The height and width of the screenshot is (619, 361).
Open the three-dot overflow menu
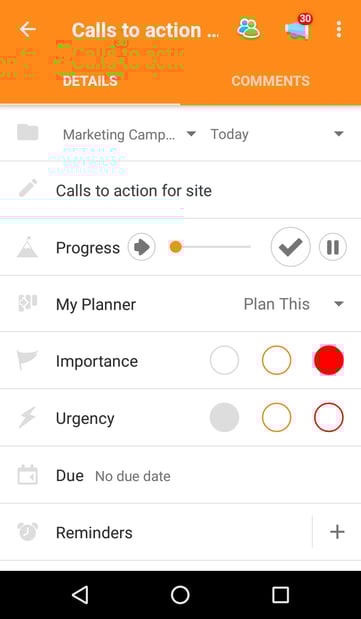pyautogui.click(x=338, y=29)
